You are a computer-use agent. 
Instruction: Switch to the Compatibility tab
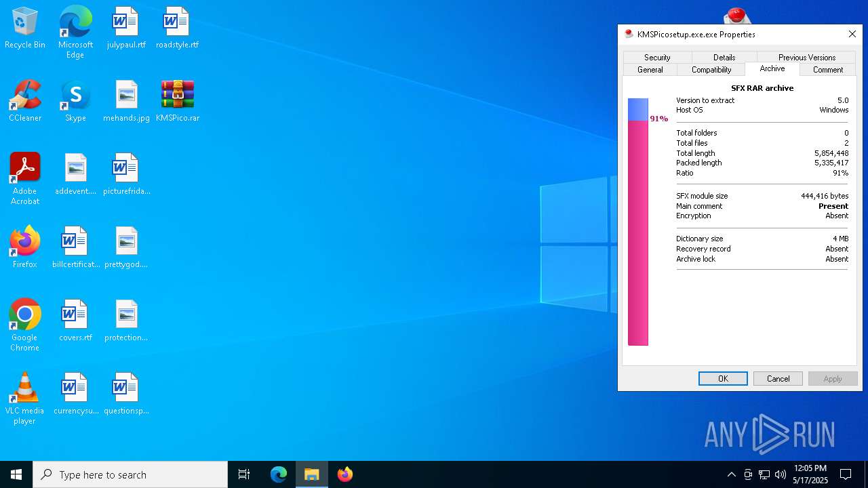click(x=711, y=70)
